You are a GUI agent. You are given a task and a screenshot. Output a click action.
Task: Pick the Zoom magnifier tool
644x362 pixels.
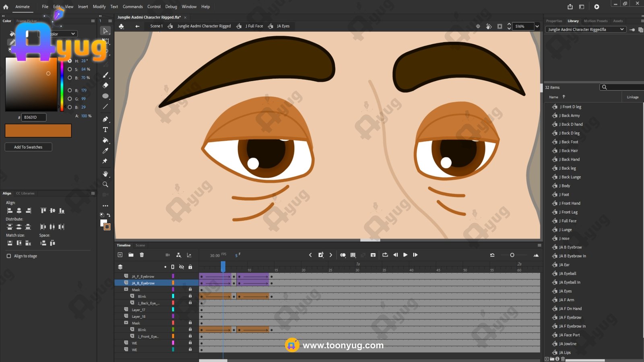pyautogui.click(x=105, y=184)
